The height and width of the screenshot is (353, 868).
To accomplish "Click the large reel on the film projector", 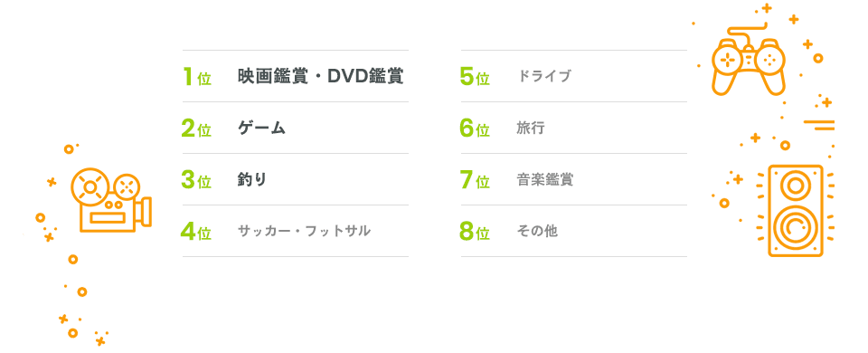I will tap(89, 186).
